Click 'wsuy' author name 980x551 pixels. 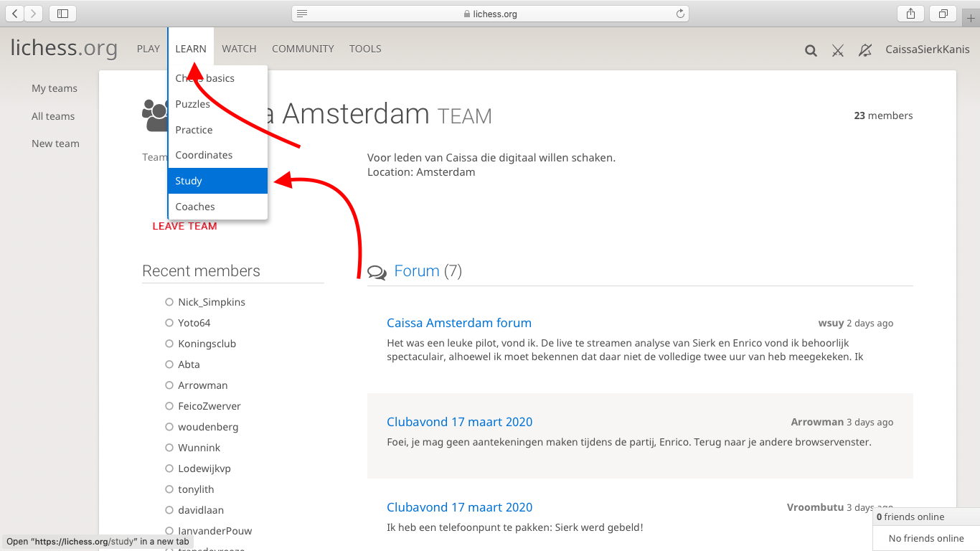pyautogui.click(x=831, y=323)
